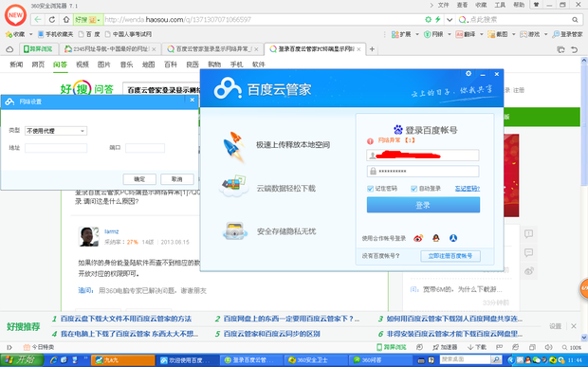Reload the page with refresh icon
Image resolution: width=588 pixels, height=367 pixels.
point(52,20)
